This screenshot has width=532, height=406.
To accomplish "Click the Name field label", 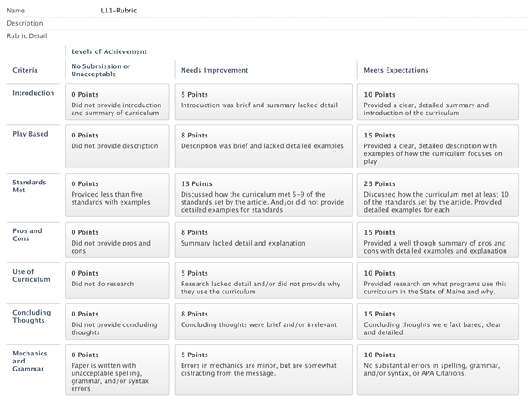I will pyautogui.click(x=16, y=11).
